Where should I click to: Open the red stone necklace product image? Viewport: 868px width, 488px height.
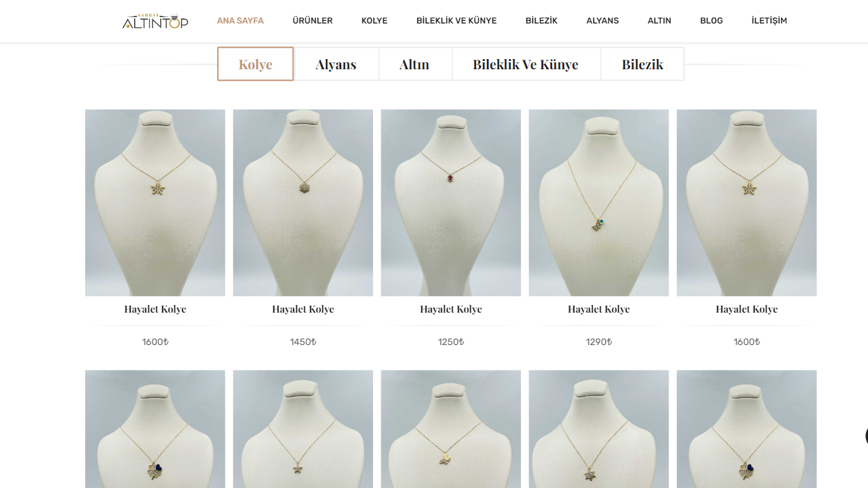tap(451, 203)
